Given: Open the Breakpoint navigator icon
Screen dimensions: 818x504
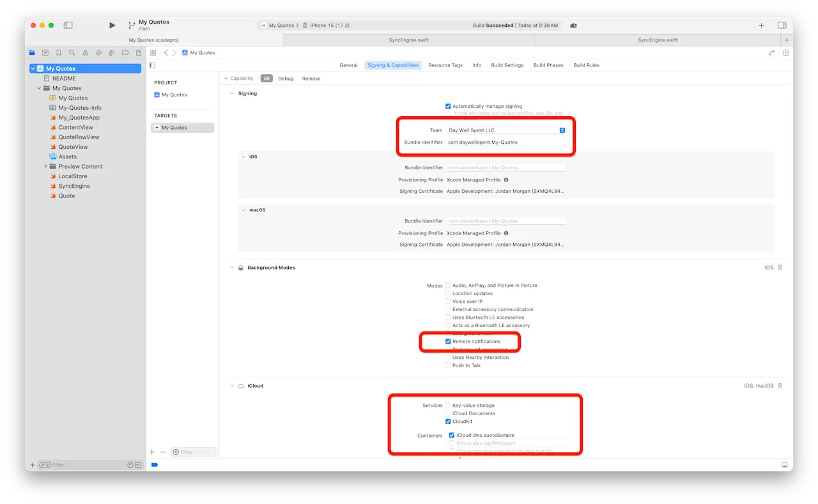Looking at the screenshot, I should (125, 53).
